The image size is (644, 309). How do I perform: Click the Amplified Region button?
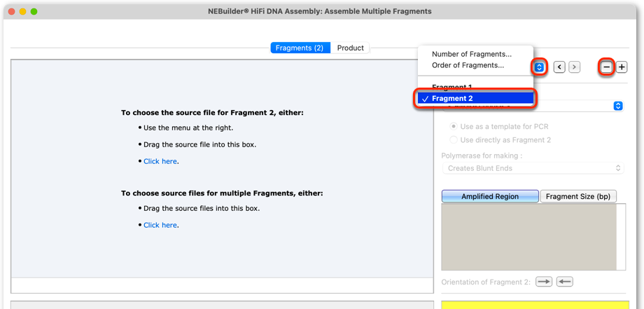pyautogui.click(x=490, y=196)
